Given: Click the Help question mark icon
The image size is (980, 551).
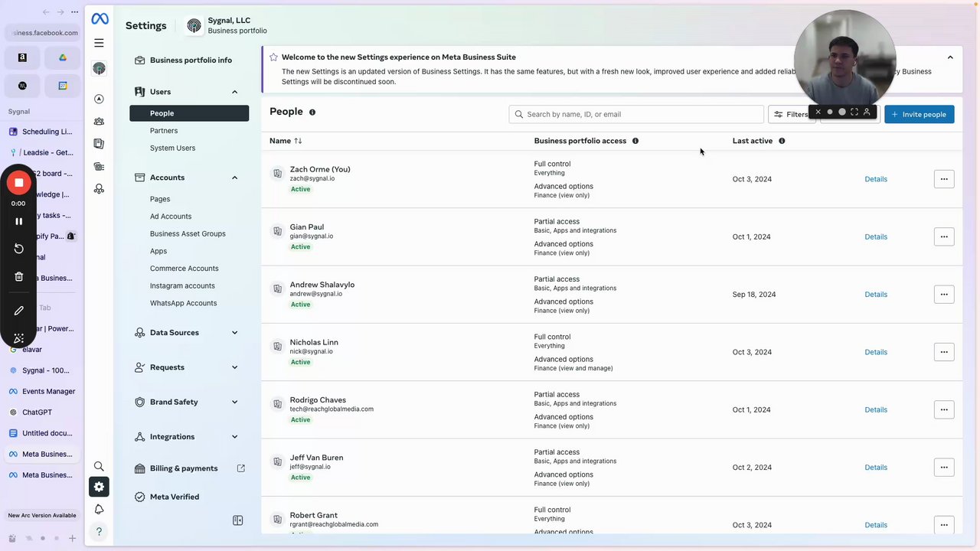Looking at the screenshot, I should click(99, 531).
